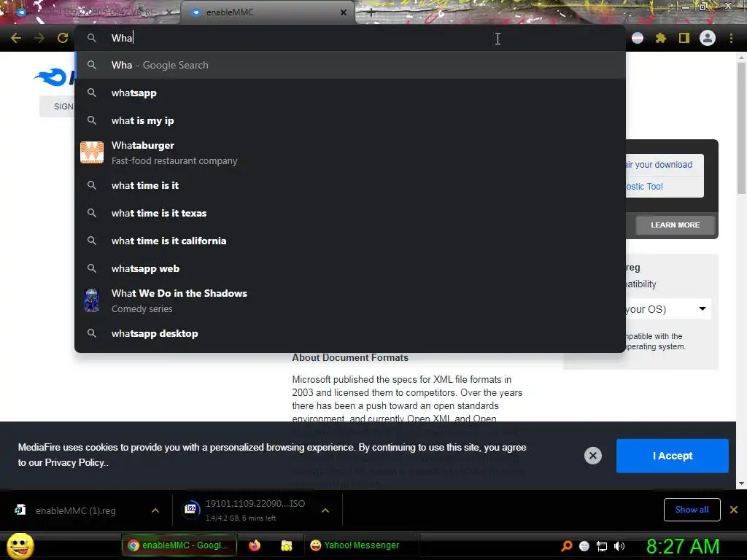Screen dimensions: 747x560
Task: Expand options for enableMMC (1).reg download
Action: coord(155,510)
